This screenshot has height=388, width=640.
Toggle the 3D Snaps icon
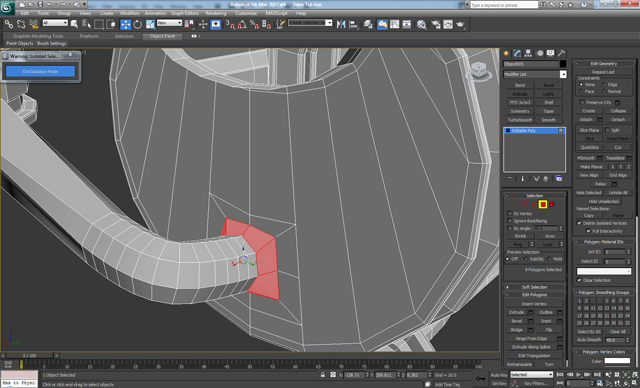(230, 24)
